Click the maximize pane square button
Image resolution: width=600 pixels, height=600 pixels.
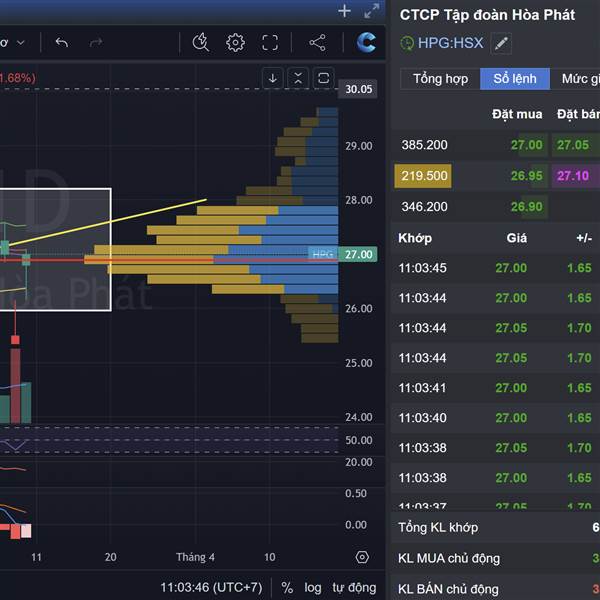(x=324, y=78)
